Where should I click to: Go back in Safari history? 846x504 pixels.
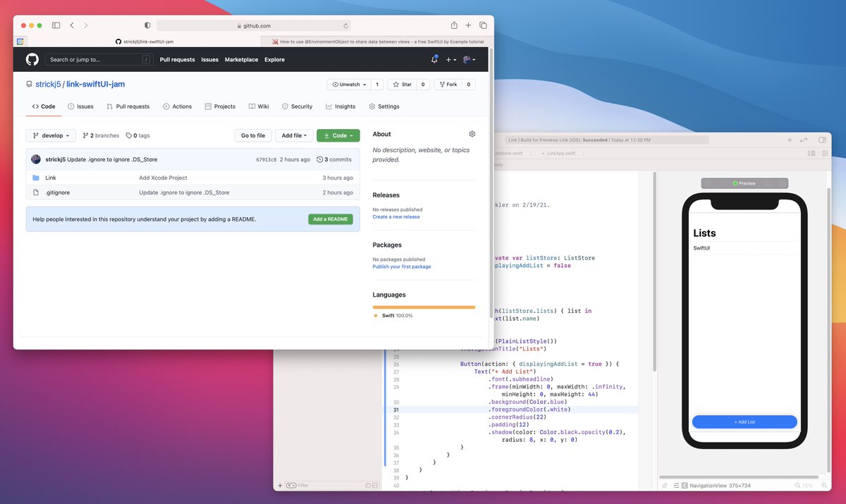tap(72, 25)
